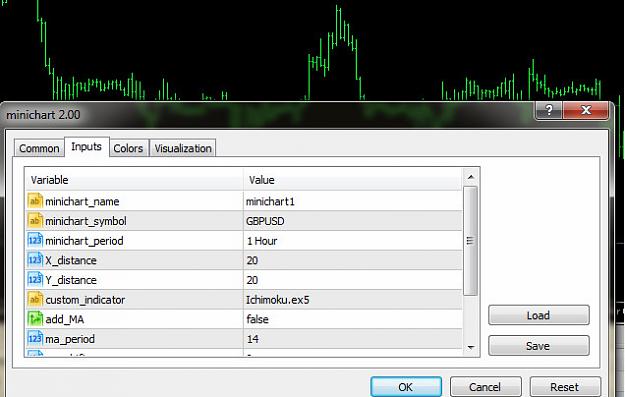Select the minichart_symbol variable label
The image size is (625, 397).
point(86,221)
